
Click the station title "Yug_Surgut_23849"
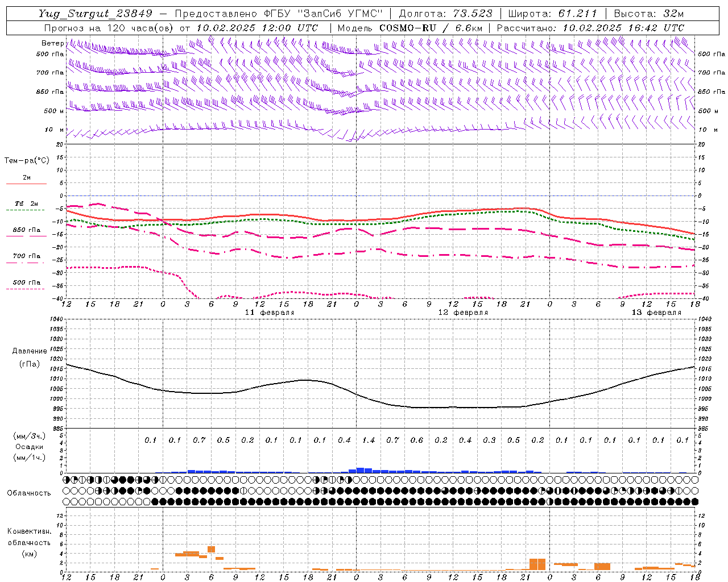96,14
